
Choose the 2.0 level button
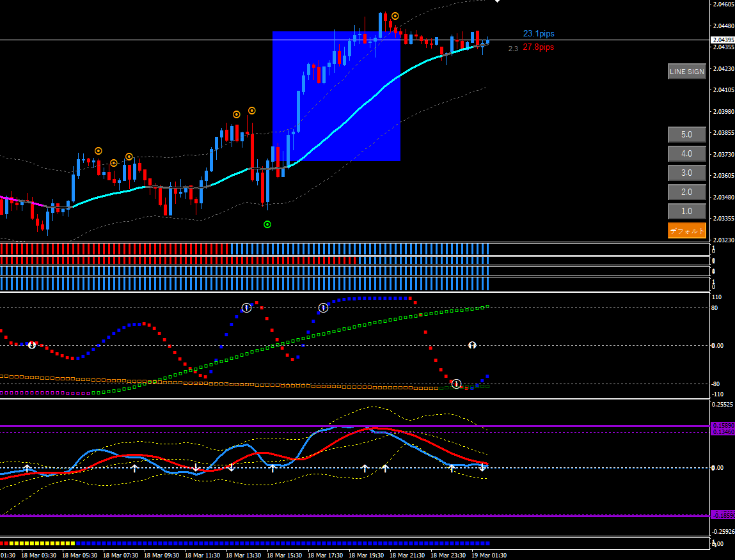pos(686,192)
